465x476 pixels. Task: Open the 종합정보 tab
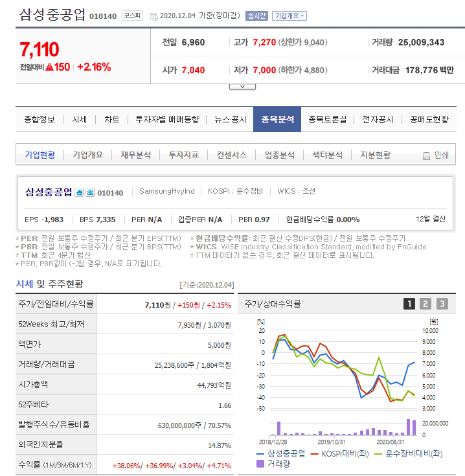pos(40,119)
